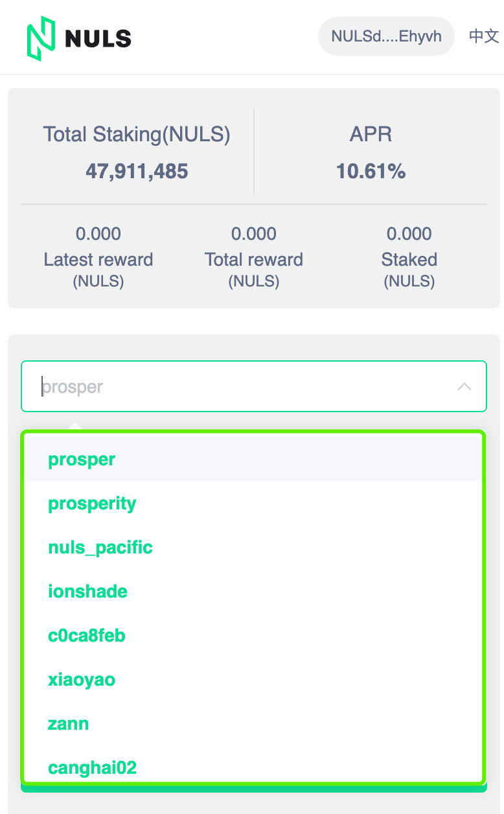
Task: Select the prosper option in dropdown
Action: pos(254,459)
